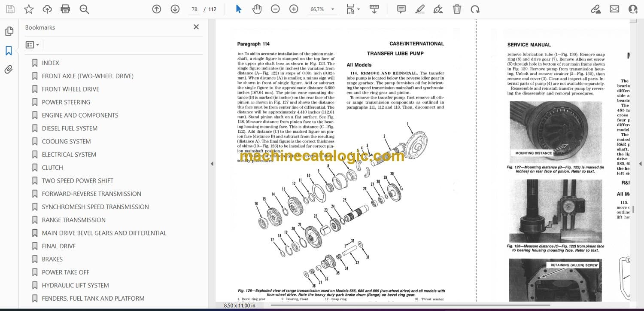The height and width of the screenshot is (311, 644).
Task: Open the INDEX bookmark
Action: pos(51,63)
